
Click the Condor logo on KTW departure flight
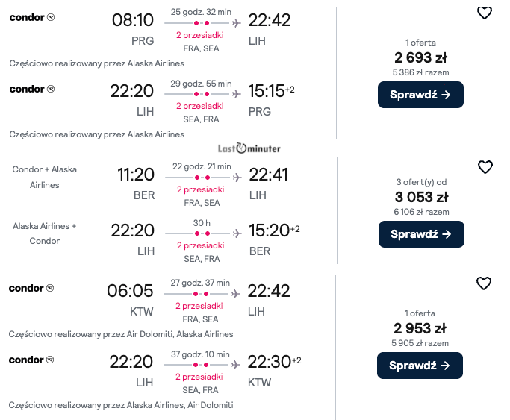tap(32, 288)
